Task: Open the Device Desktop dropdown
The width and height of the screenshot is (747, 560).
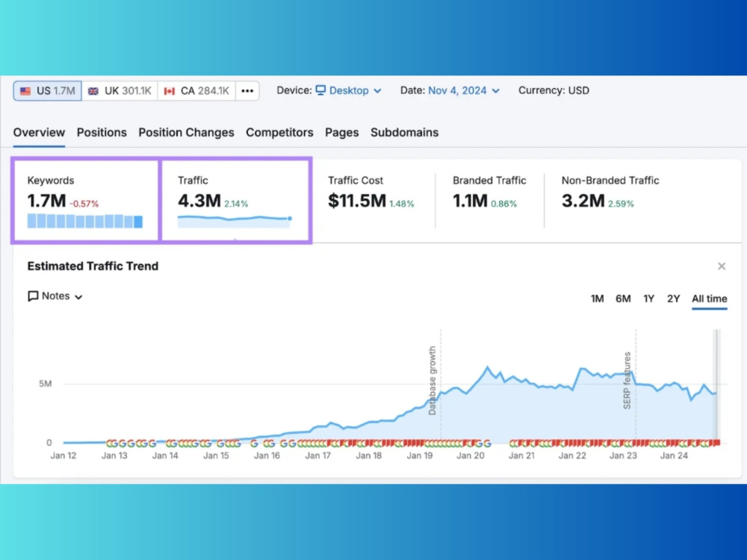Action: tap(348, 90)
